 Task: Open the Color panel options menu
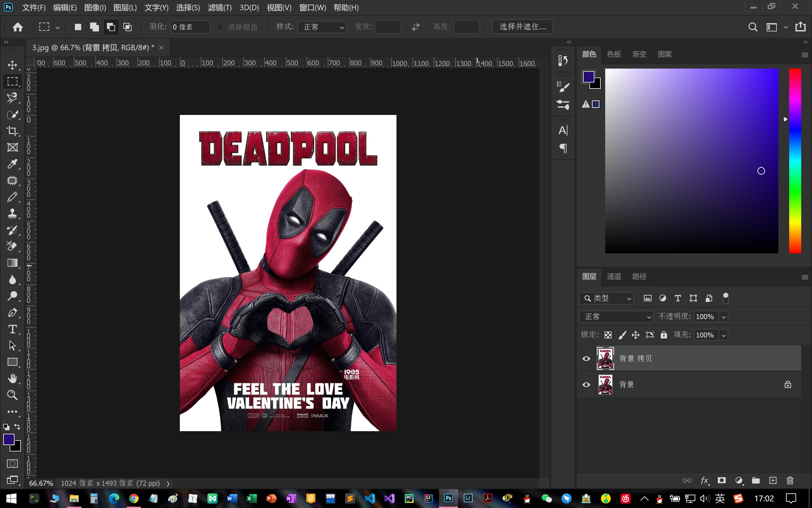(805, 55)
